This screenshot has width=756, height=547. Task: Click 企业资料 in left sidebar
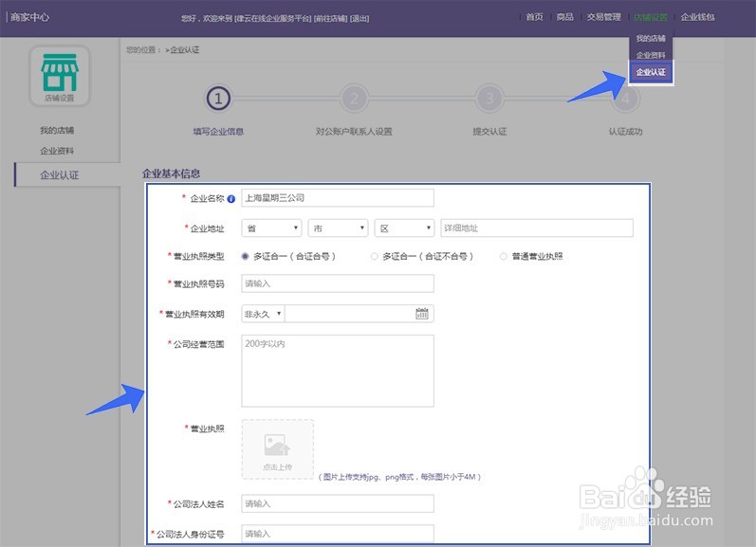pyautogui.click(x=57, y=151)
